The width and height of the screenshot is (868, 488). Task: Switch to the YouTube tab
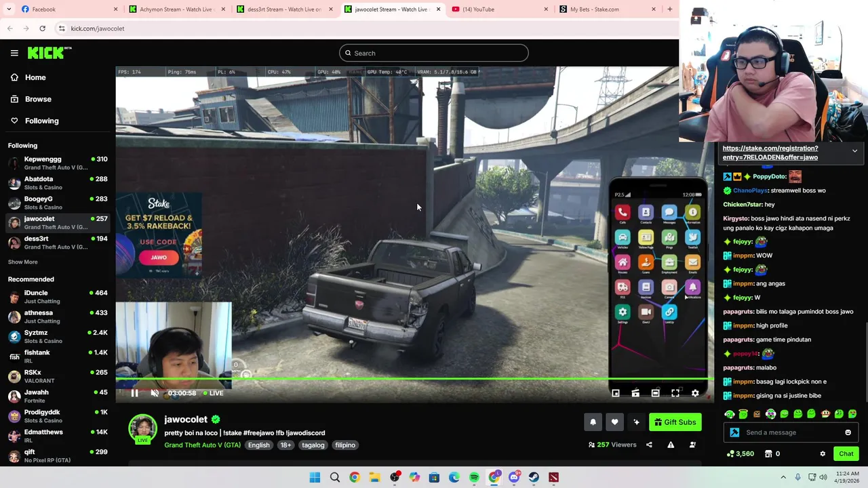(498, 9)
